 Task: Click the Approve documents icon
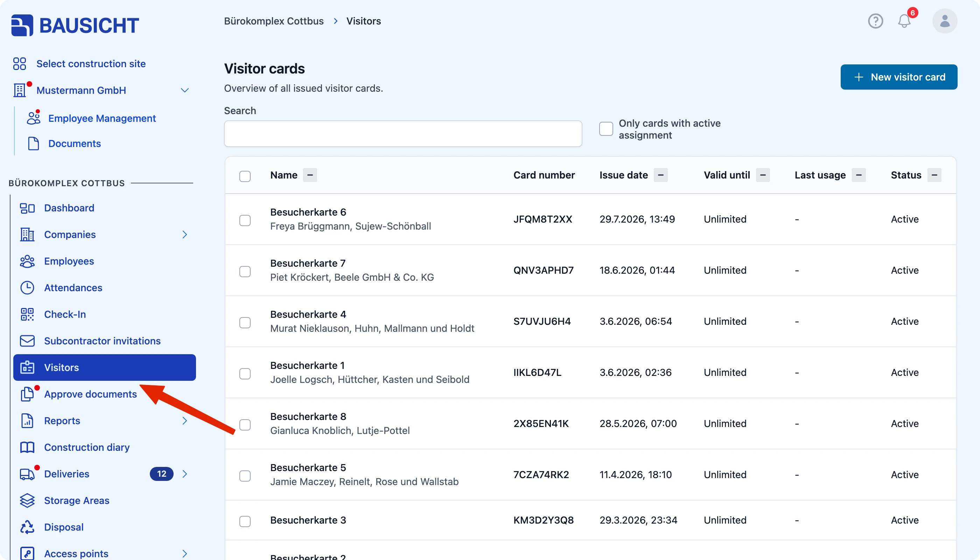(27, 394)
